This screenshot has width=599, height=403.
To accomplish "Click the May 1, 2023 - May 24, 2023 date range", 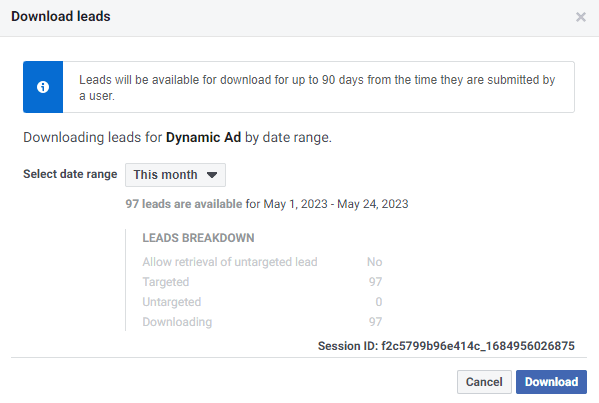I will click(336, 204).
